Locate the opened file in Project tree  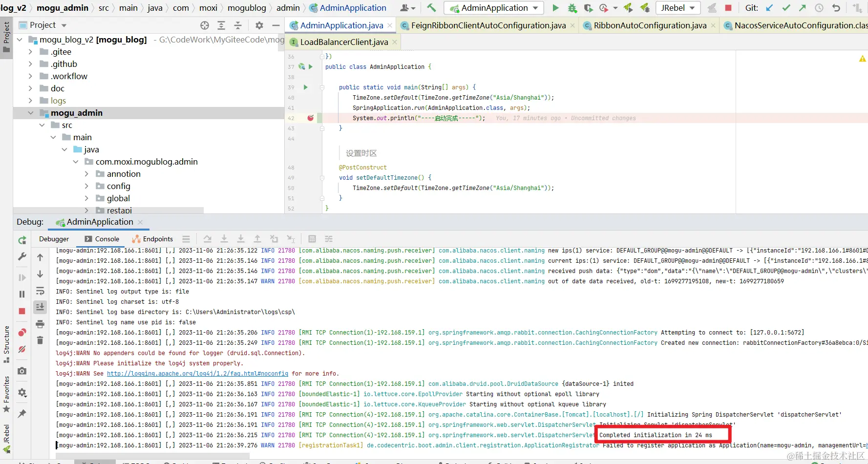(x=205, y=25)
